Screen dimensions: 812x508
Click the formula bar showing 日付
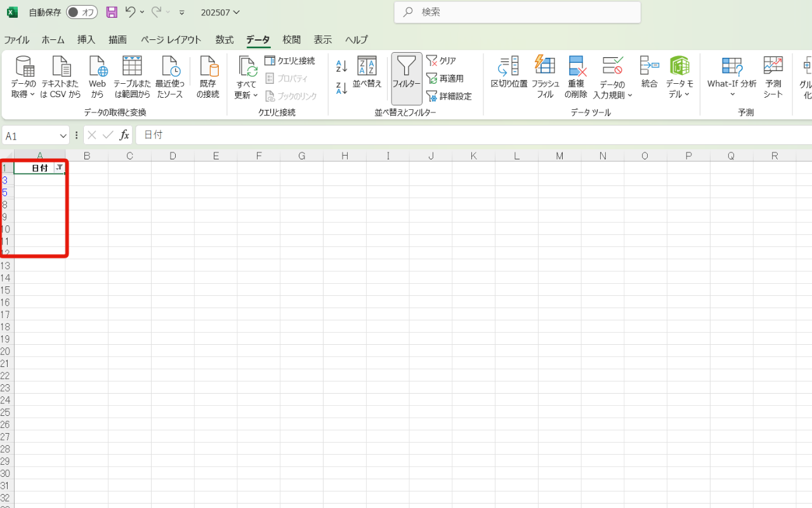[473, 135]
